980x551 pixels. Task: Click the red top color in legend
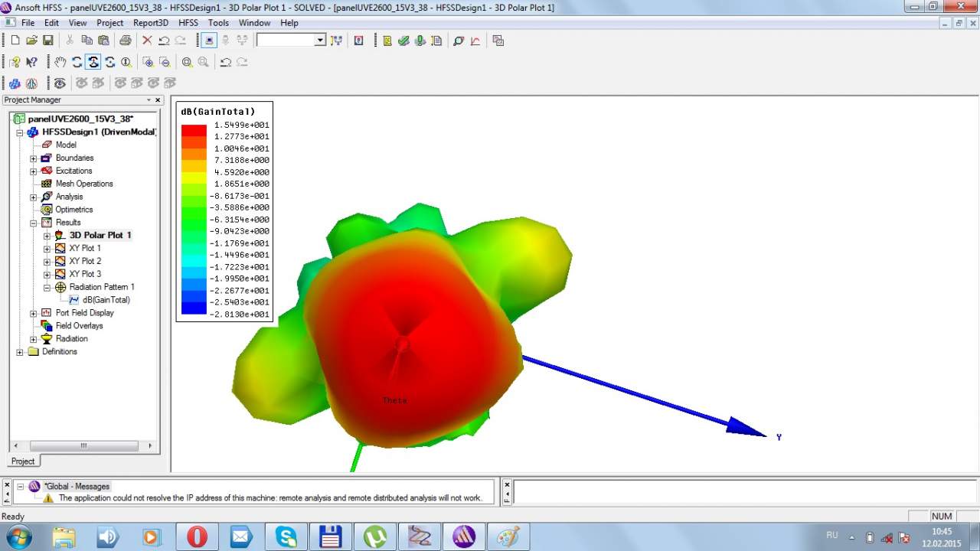point(194,130)
